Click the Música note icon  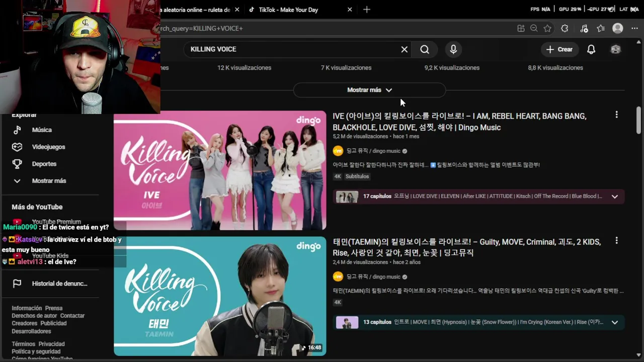coord(17,130)
